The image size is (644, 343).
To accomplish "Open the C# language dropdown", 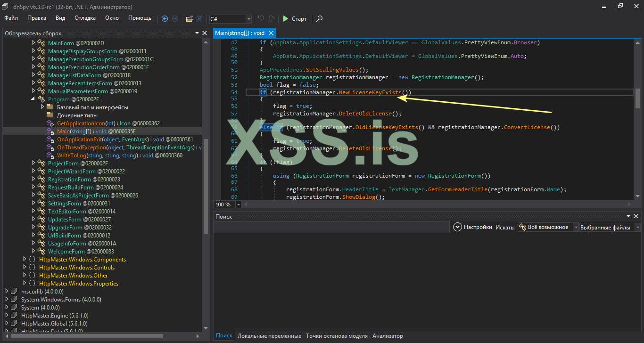I will click(x=249, y=19).
